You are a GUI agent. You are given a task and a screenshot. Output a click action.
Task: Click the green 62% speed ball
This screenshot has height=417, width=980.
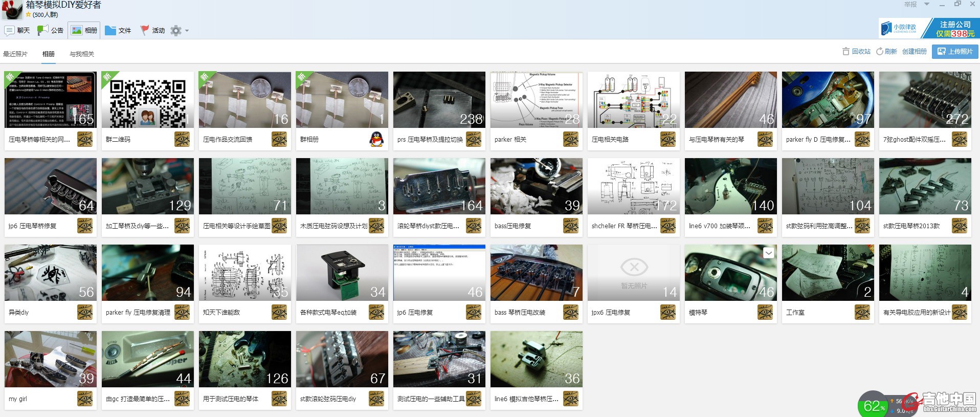tap(873, 406)
